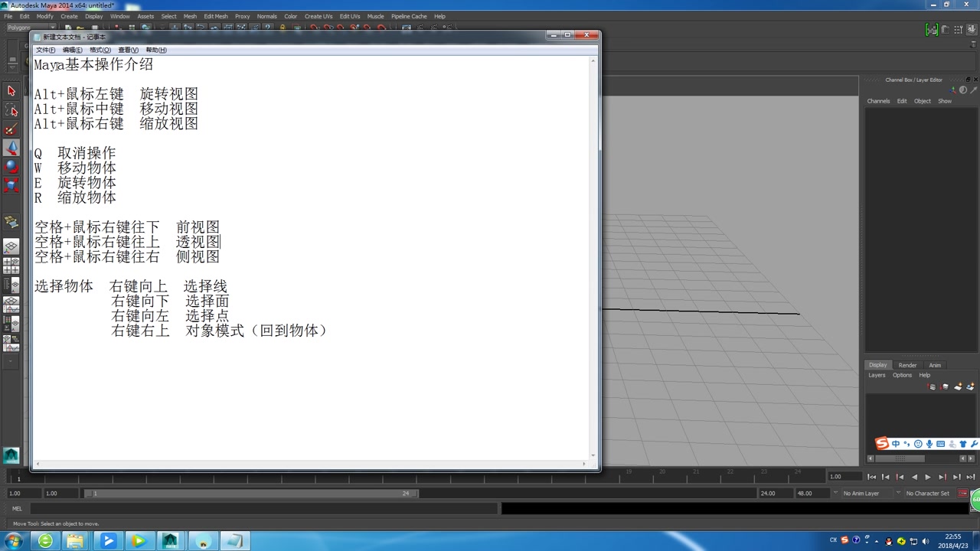The image size is (980, 551).
Task: Click the time range slider bar
Action: [x=251, y=494]
